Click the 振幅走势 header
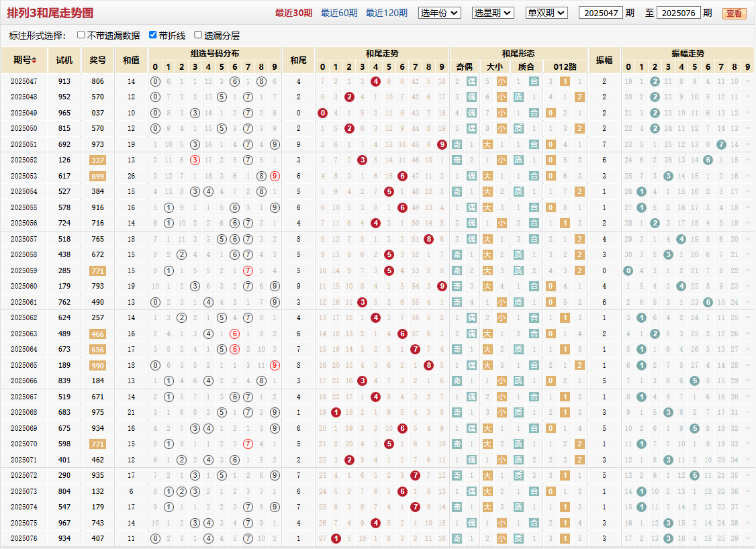 click(x=688, y=54)
